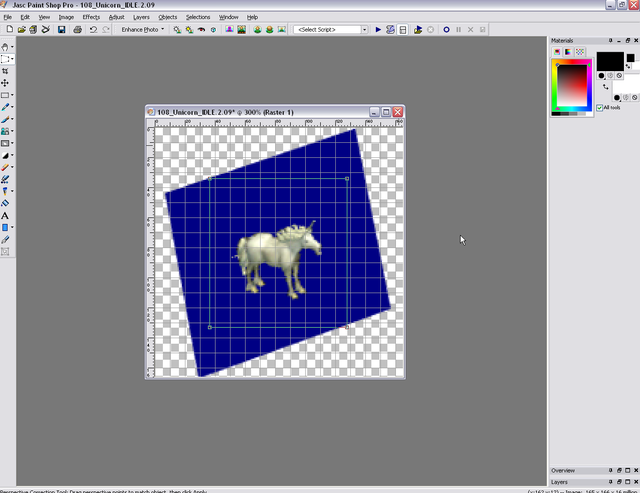Run the selected script play icon
Image resolution: width=640 pixels, height=493 pixels.
[x=378, y=29]
